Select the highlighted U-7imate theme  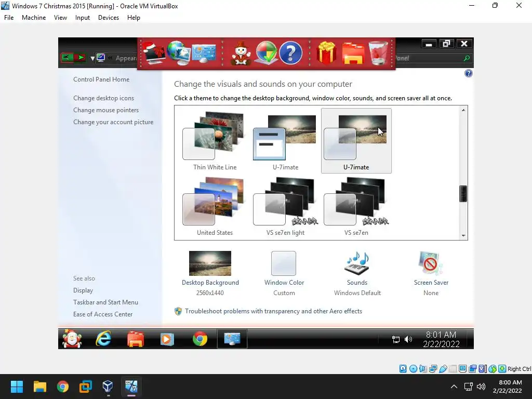tap(356, 141)
